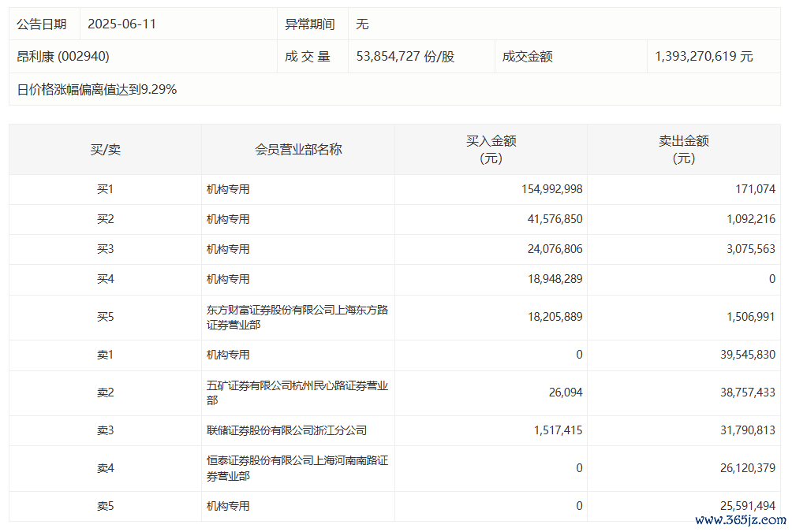Select sell amount 39,545,830
792x532 pixels.
[x=748, y=355]
